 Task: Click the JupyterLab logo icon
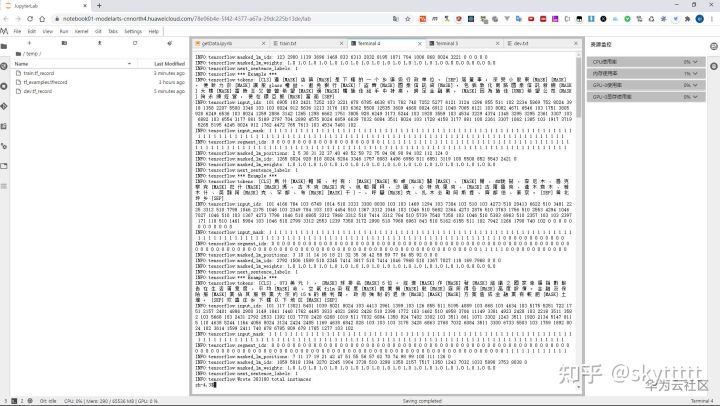point(4,31)
